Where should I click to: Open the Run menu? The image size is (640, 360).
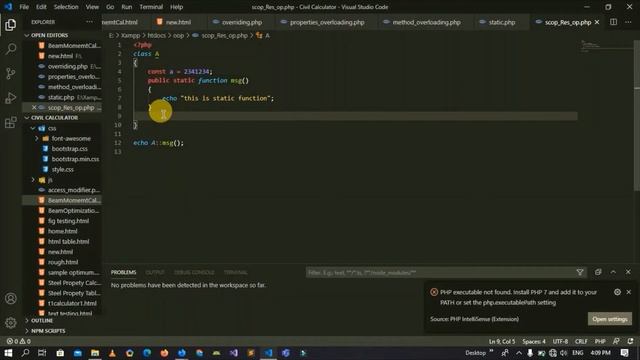point(127,7)
